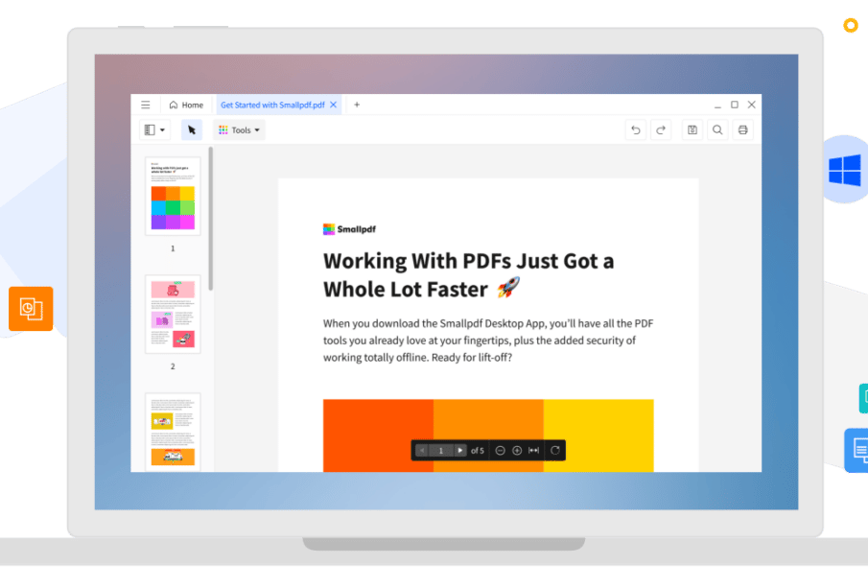Go to previous page arrow
The image size is (868, 588).
422,451
